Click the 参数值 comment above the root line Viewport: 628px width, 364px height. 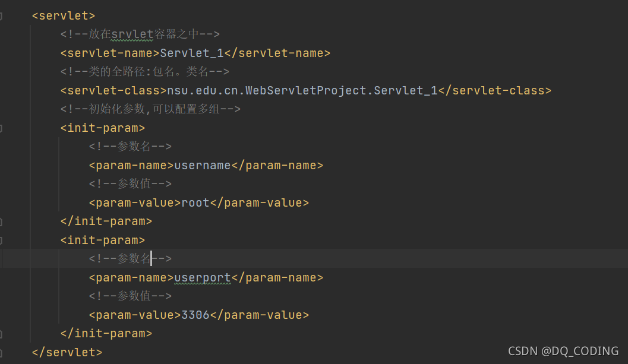130,184
